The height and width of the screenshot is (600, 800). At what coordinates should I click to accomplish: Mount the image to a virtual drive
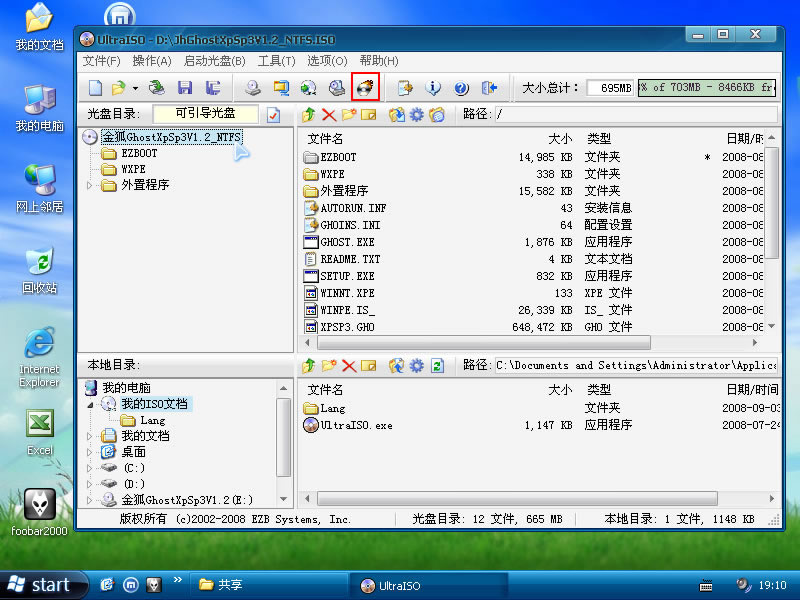337,88
